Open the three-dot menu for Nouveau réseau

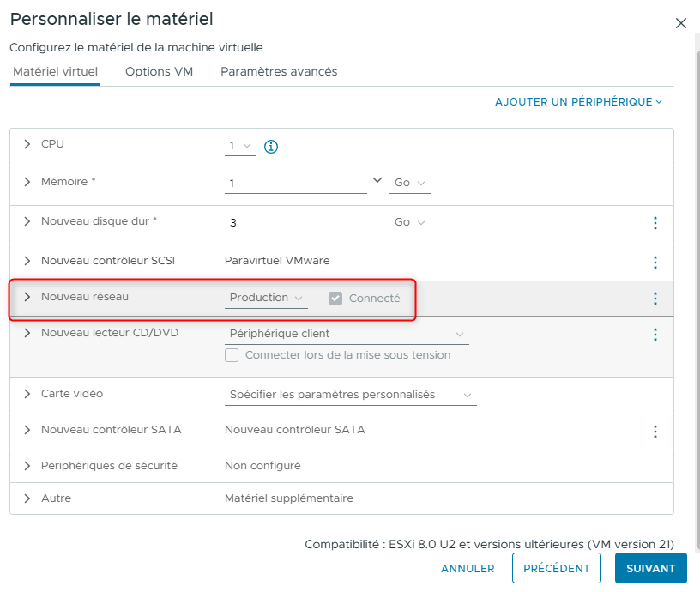tap(655, 299)
